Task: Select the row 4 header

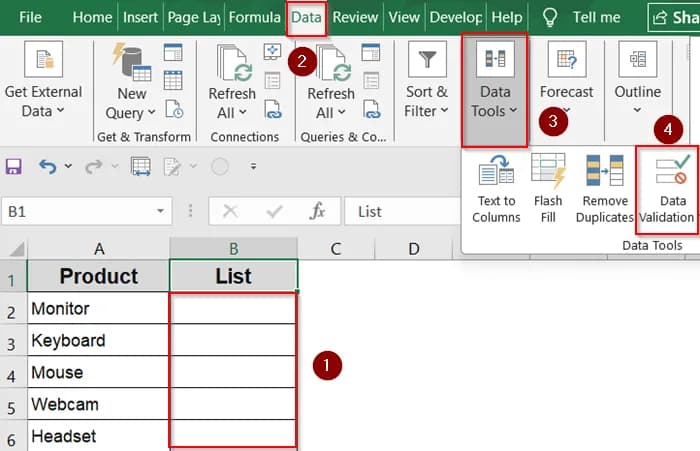Action: (13, 372)
